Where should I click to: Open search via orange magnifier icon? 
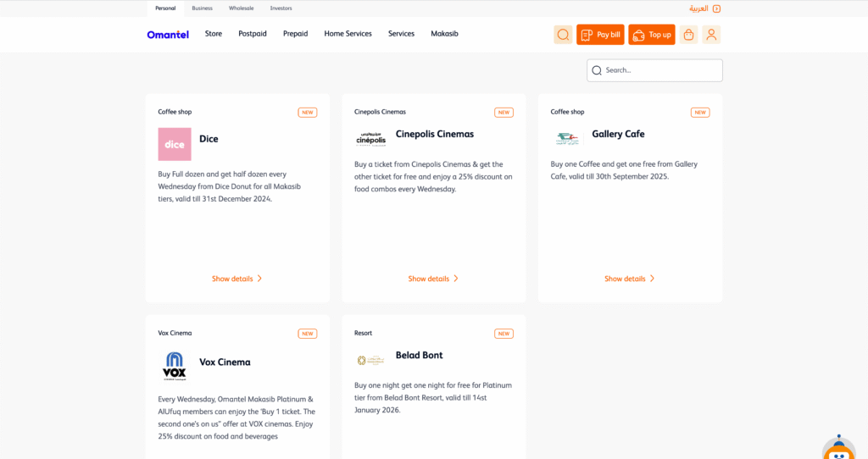coord(563,35)
